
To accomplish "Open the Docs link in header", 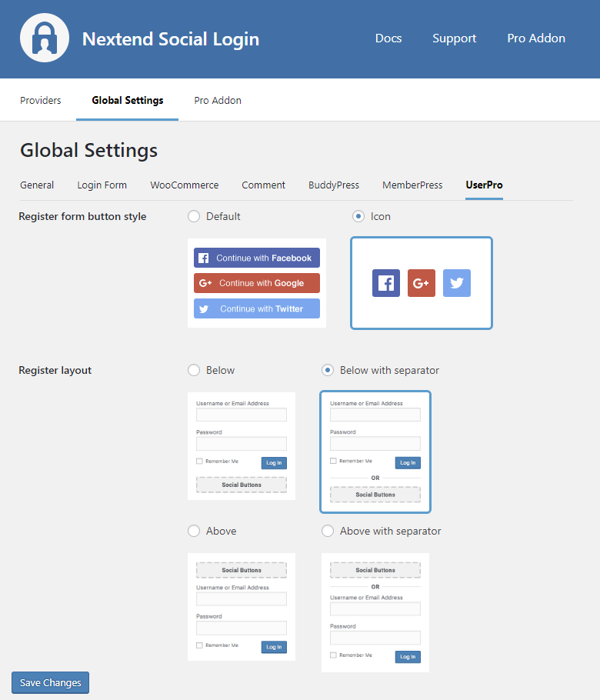I will [x=388, y=38].
